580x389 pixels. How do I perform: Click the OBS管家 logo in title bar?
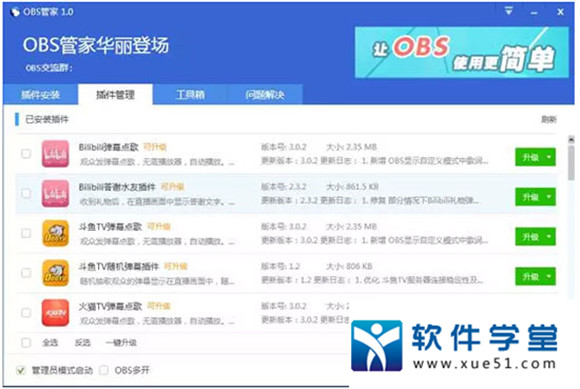point(15,12)
